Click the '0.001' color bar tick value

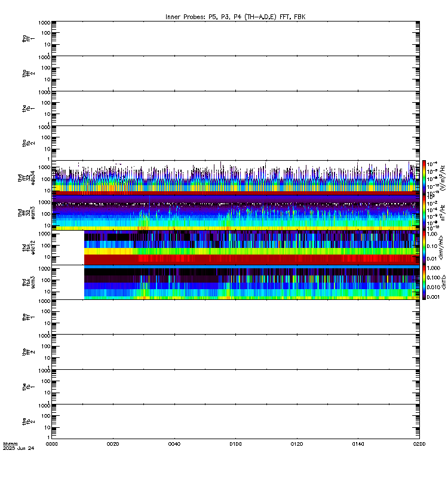[x=434, y=297]
